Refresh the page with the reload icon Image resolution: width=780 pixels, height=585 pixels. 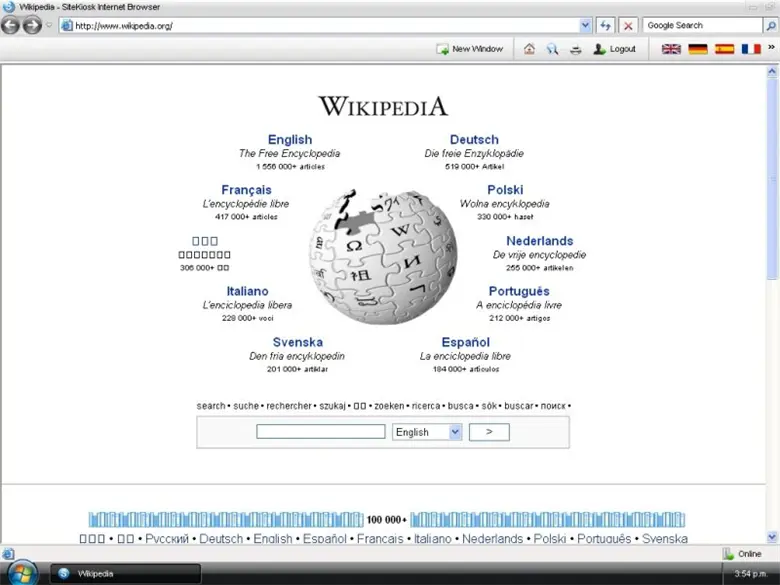click(605, 25)
